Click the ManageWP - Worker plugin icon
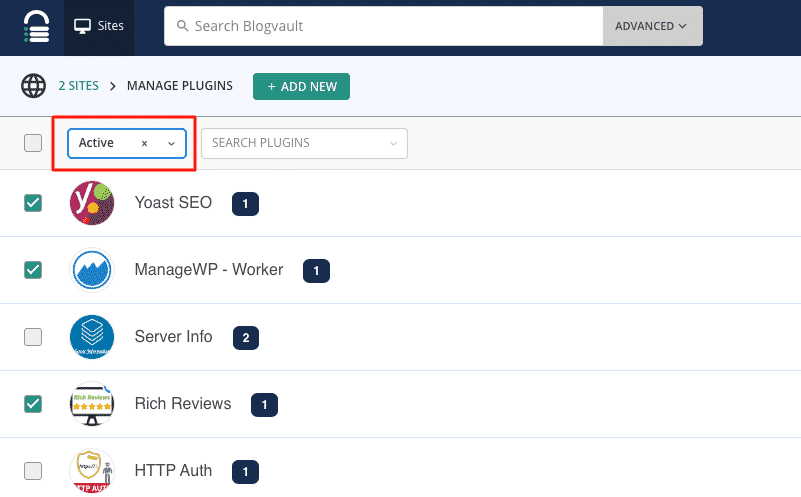The width and height of the screenshot is (801, 497). pyautogui.click(x=92, y=270)
